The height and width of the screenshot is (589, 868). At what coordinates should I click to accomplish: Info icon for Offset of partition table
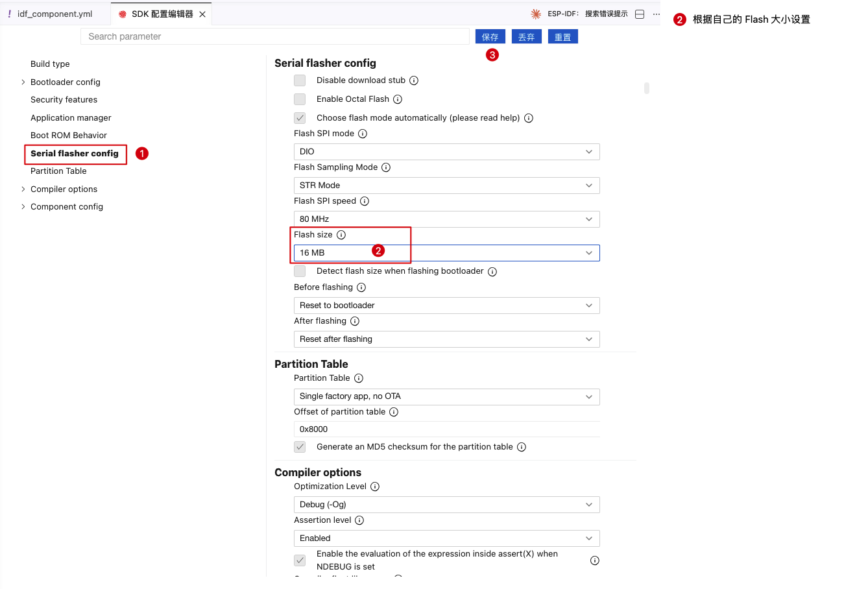click(x=394, y=412)
